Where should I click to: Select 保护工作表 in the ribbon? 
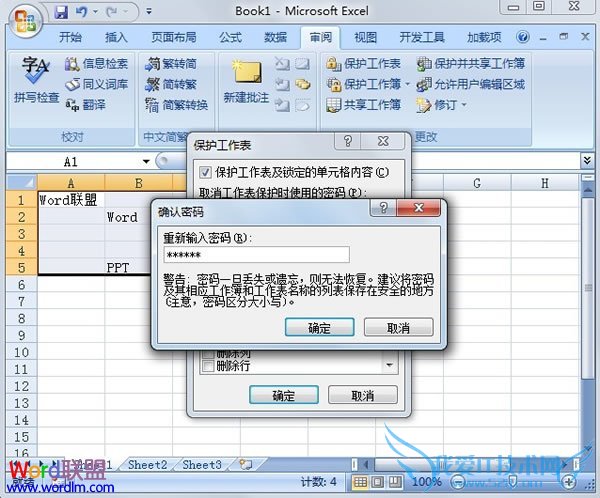pyautogui.click(x=363, y=64)
